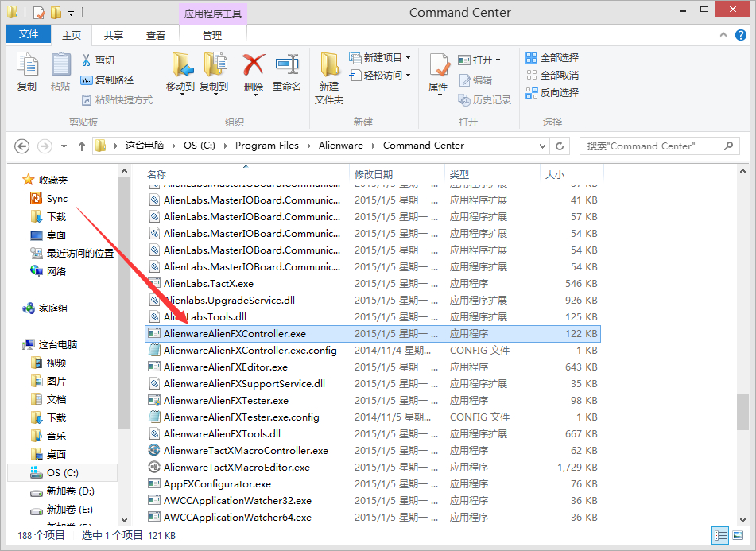756x551 pixels.
Task: Click the Forward navigation arrow
Action: pos(45,146)
